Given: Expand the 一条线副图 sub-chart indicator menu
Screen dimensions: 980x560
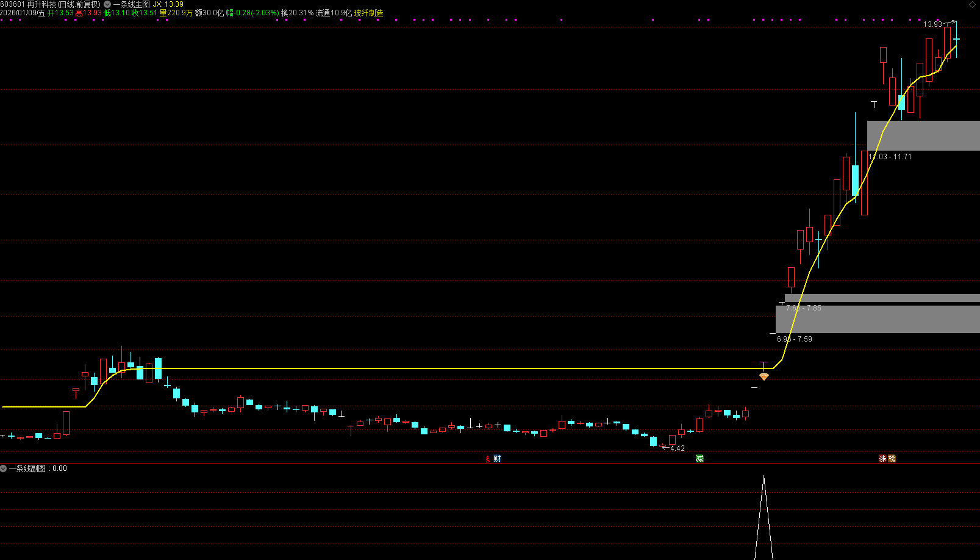Looking at the screenshot, I should [x=4, y=468].
